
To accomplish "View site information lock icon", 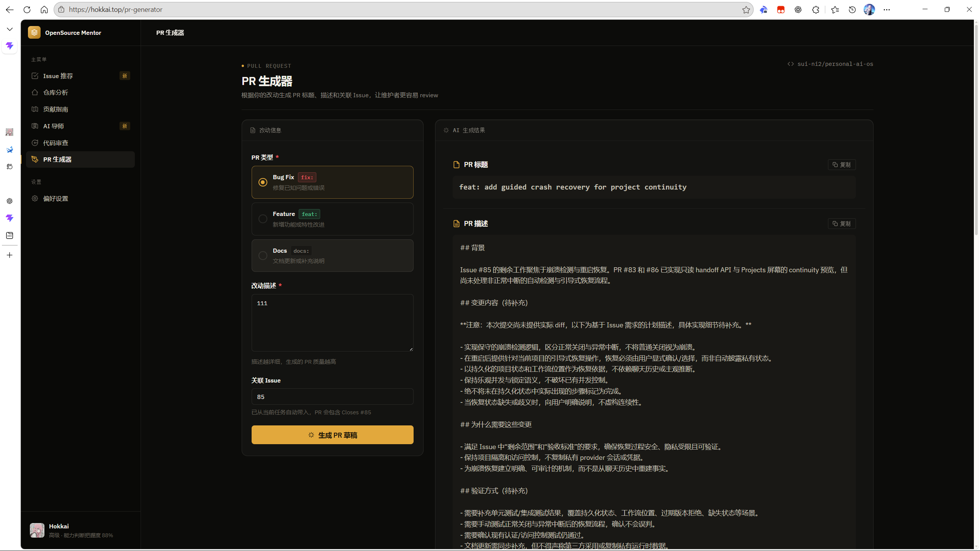I will [x=61, y=10].
